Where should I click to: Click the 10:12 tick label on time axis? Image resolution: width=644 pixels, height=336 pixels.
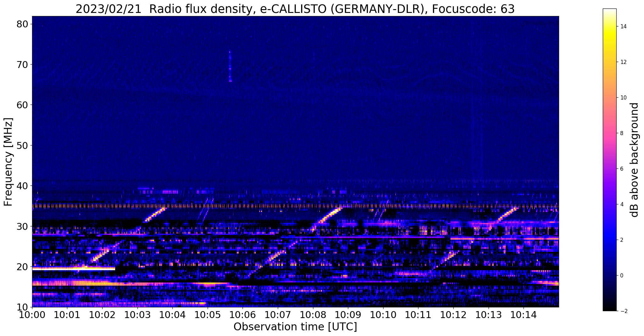click(x=453, y=315)
